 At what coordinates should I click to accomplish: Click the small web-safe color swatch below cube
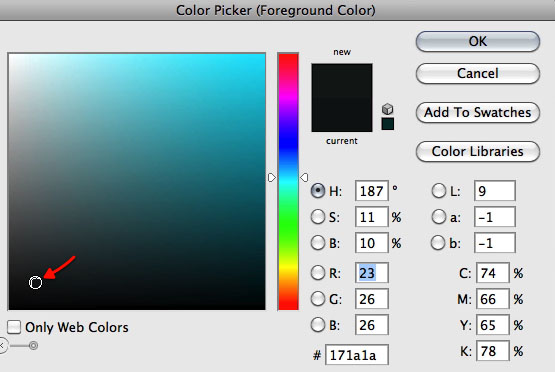388,124
